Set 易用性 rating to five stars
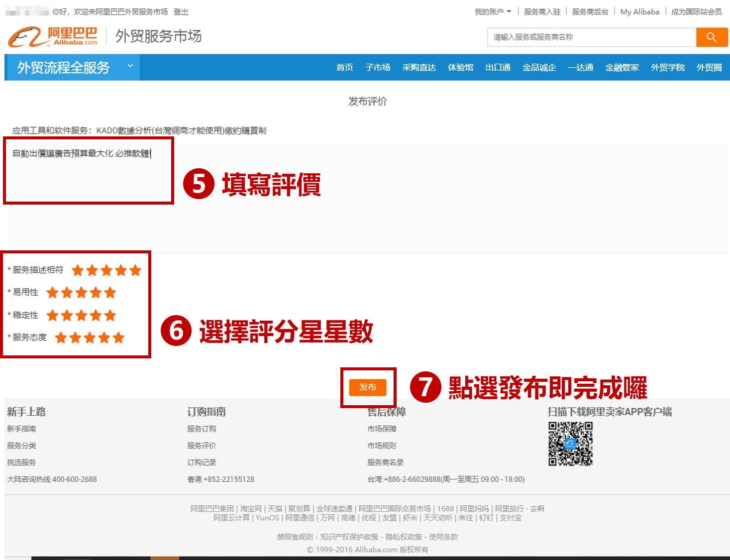The width and height of the screenshot is (730, 560). click(x=109, y=292)
